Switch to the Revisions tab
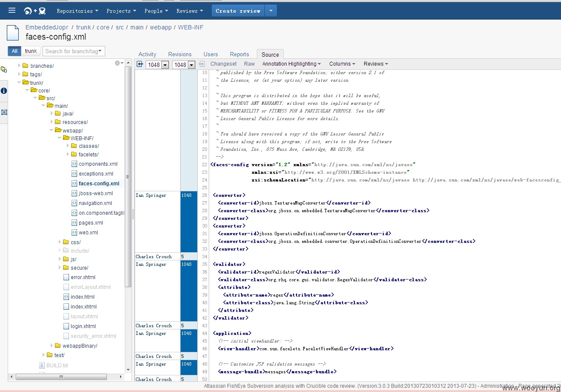Screen dimensions: 561x392 [180, 54]
